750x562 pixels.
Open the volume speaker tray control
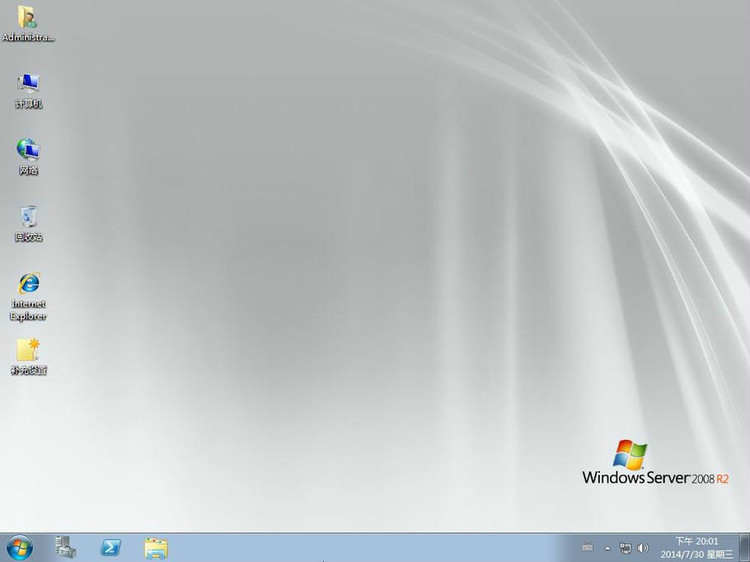click(642, 548)
